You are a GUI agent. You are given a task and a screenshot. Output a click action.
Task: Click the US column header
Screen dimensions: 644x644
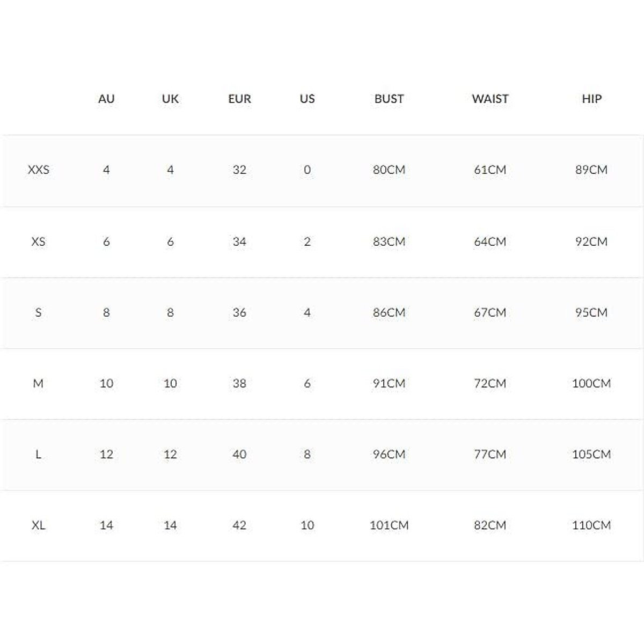click(x=307, y=99)
